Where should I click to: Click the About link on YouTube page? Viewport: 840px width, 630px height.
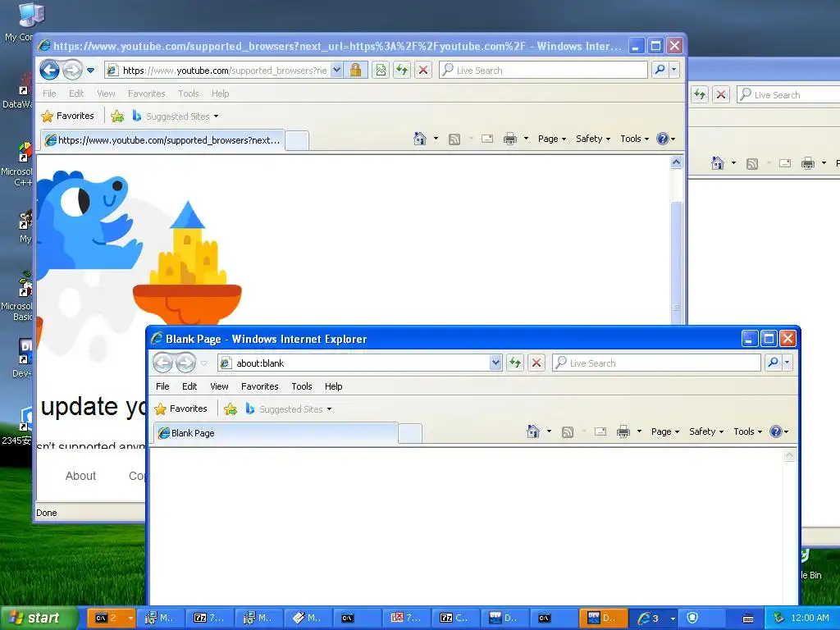[80, 476]
